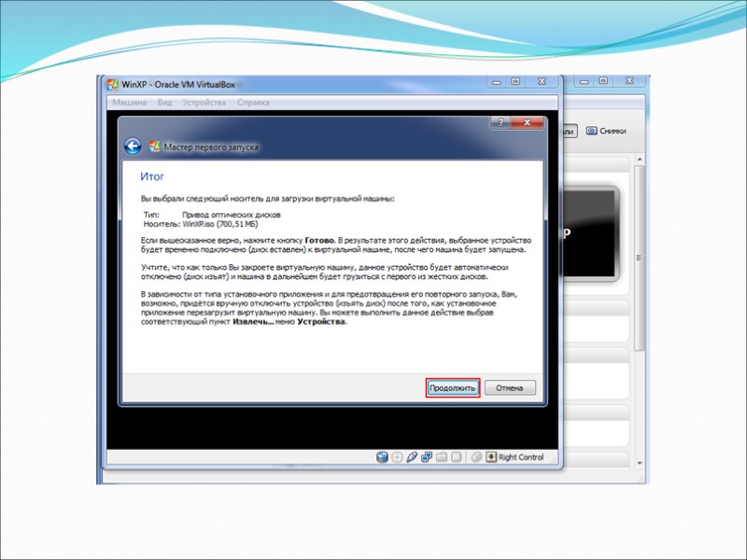Click the Продолжить button
The image size is (747, 560).
(453, 388)
